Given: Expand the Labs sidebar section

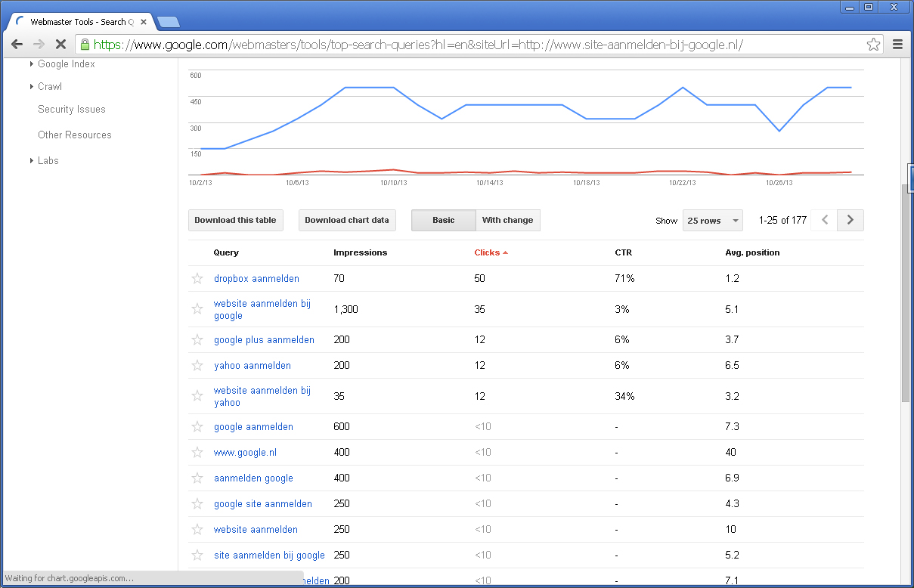Looking at the screenshot, I should (32, 161).
